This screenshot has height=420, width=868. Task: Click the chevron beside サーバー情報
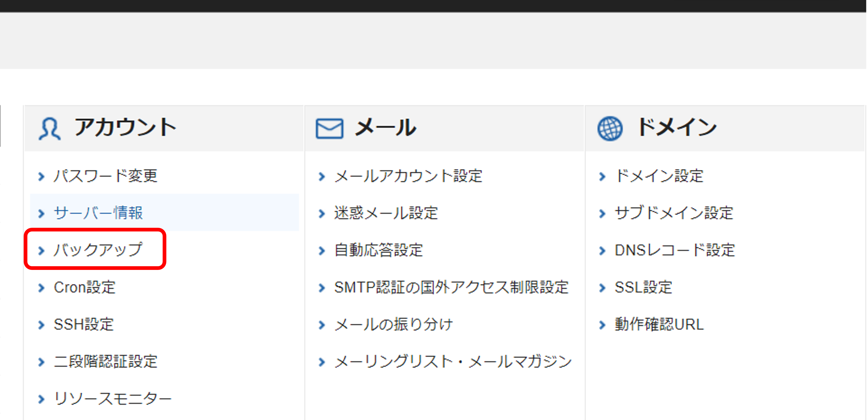point(41,214)
